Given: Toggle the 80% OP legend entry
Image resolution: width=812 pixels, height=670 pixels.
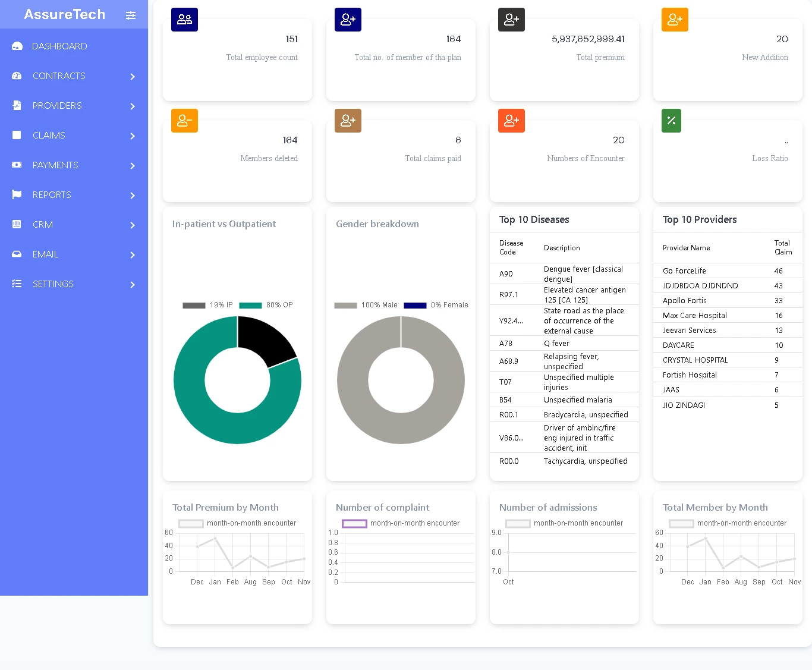Looking at the screenshot, I should 266,305.
